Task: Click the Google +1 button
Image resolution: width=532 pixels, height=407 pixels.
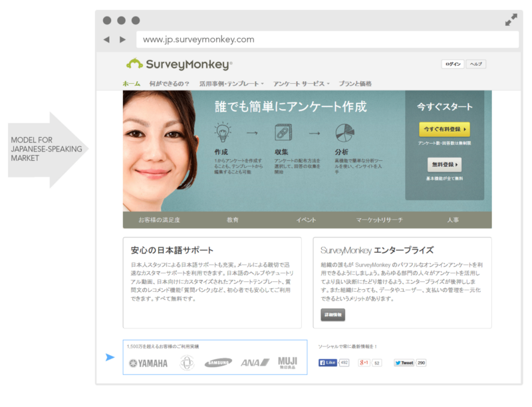Action: coord(364,362)
